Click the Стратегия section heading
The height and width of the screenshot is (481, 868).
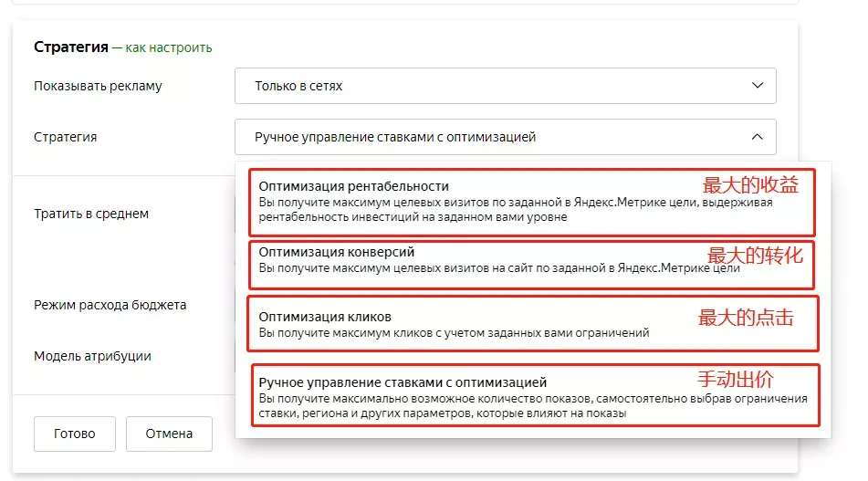pyautogui.click(x=71, y=47)
